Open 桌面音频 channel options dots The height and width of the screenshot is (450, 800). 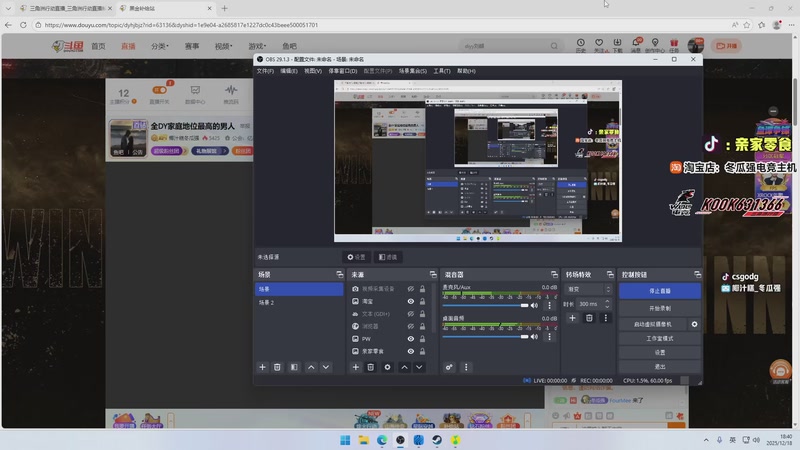pos(549,337)
